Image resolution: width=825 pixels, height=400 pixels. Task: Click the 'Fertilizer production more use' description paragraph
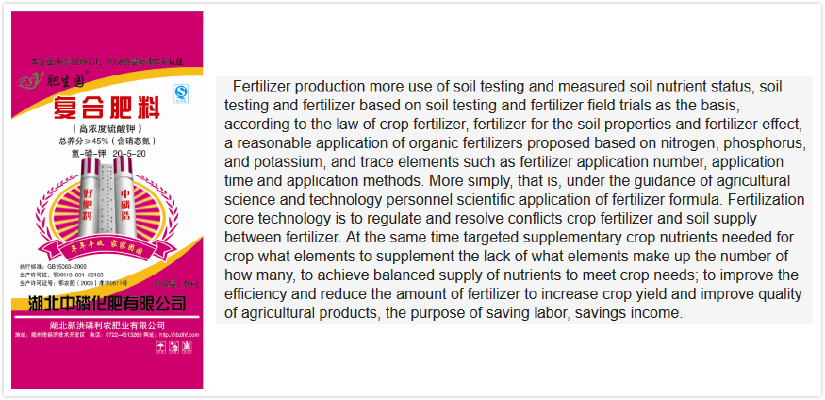(514, 200)
